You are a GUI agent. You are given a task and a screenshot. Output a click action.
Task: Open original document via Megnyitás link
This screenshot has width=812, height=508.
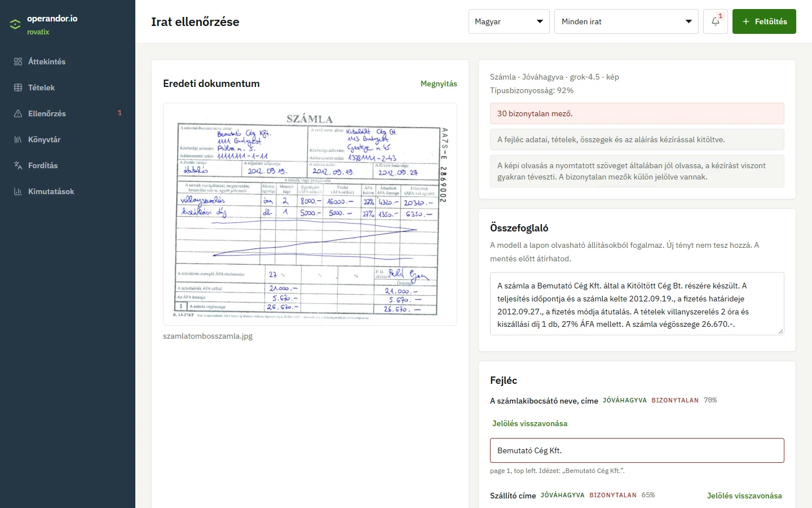439,84
